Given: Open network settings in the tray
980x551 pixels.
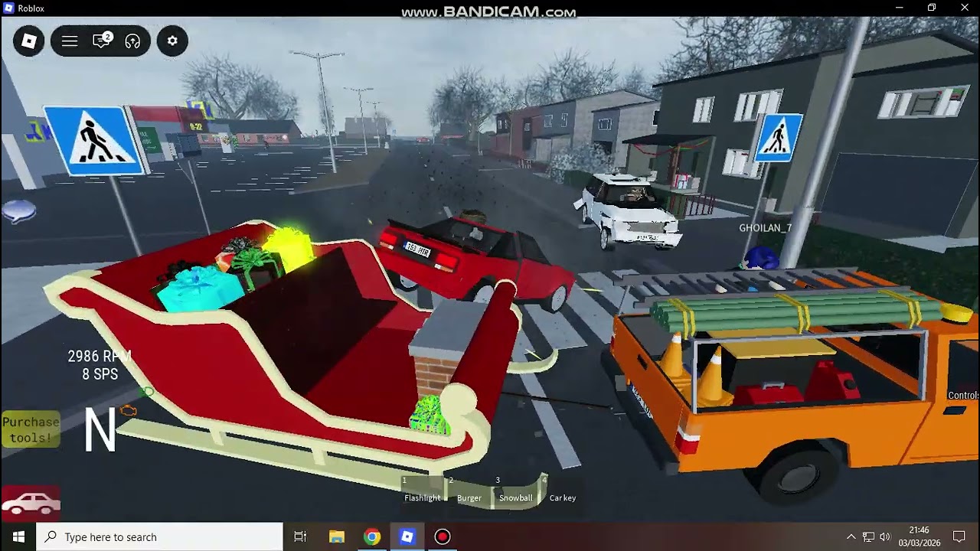Looking at the screenshot, I should (x=868, y=536).
